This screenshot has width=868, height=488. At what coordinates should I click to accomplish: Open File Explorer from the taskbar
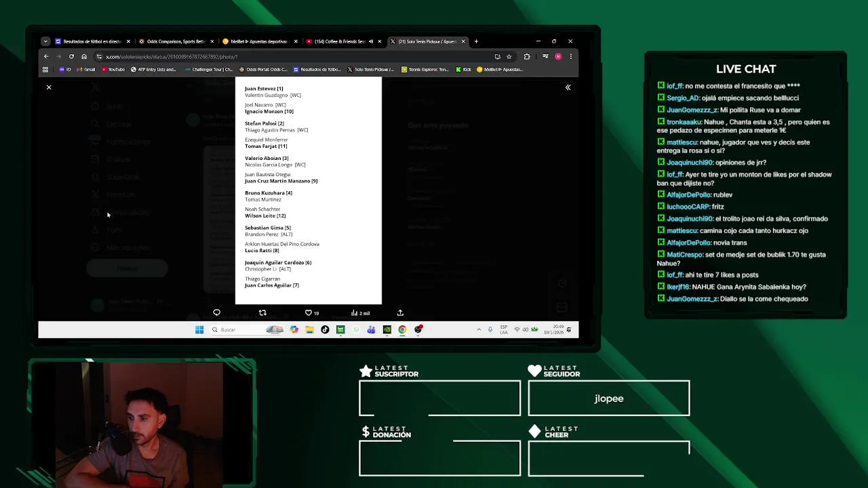pyautogui.click(x=309, y=329)
